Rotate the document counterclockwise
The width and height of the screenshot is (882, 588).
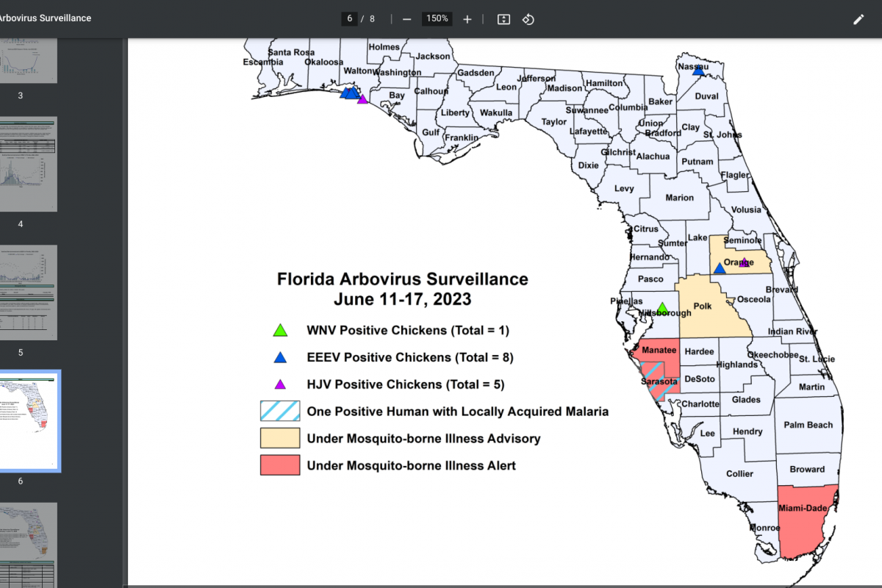pyautogui.click(x=528, y=19)
